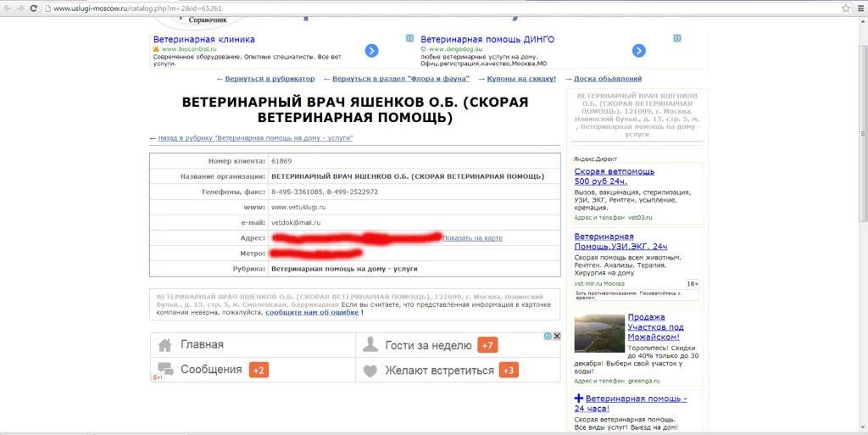This screenshot has height=435, width=868.
Task: Click the Гости за неделю person icon
Action: point(370,345)
